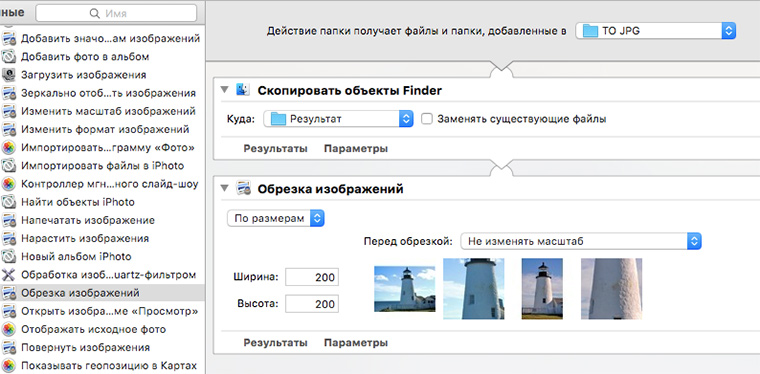This screenshot has width=760, height=374.
Task: Click the icon beside 'Изменить масштаб изображений'
Action: click(9, 111)
